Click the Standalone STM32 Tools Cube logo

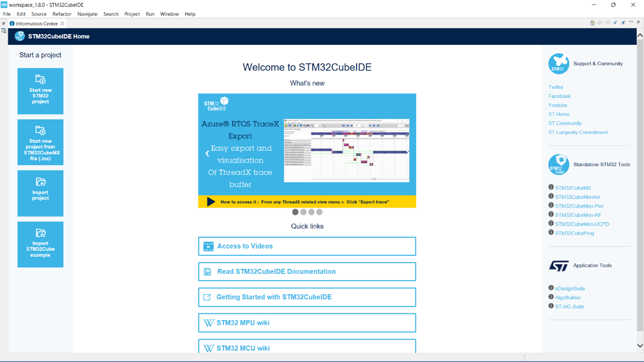(x=558, y=164)
